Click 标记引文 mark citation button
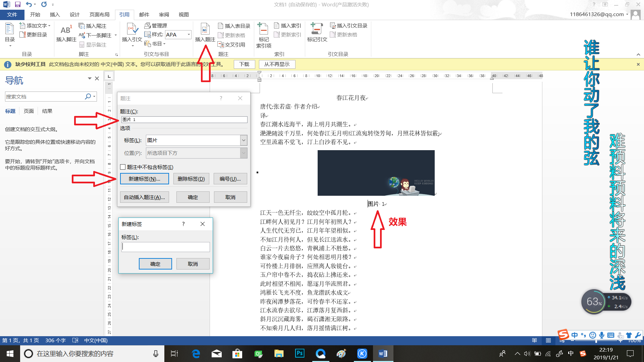644x362 pixels. click(317, 33)
